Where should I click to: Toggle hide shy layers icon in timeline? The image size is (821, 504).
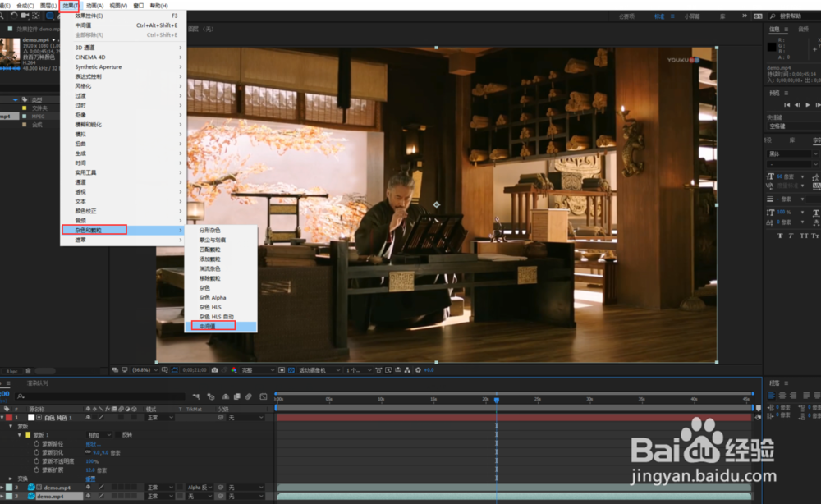[226, 396]
